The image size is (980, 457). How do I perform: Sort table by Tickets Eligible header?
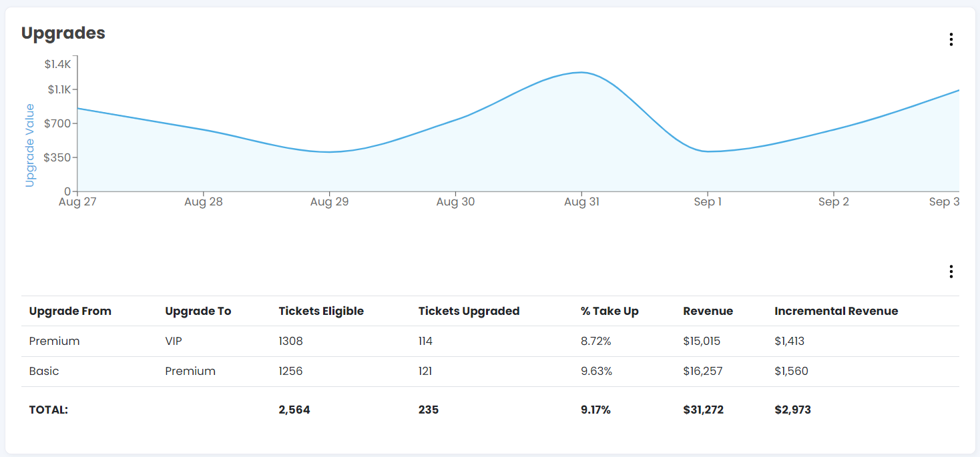point(320,311)
